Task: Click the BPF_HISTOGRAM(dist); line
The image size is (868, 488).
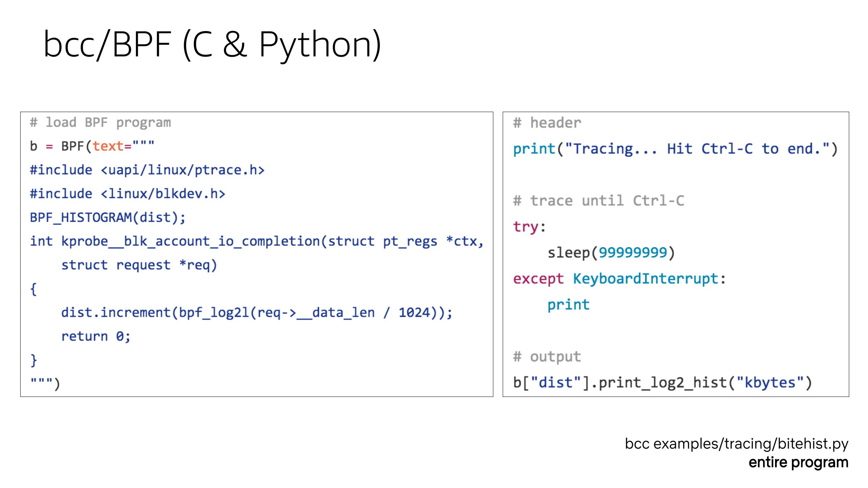Action: tap(107, 218)
